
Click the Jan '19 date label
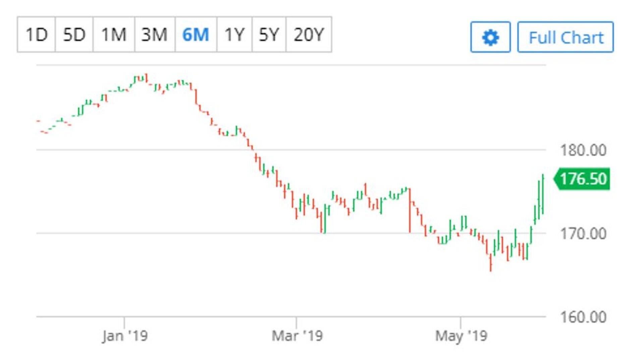pos(125,336)
